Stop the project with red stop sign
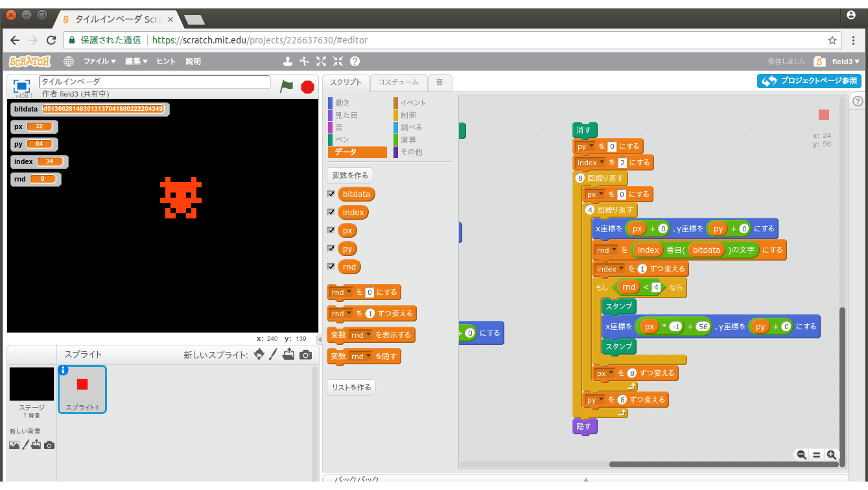 point(308,87)
